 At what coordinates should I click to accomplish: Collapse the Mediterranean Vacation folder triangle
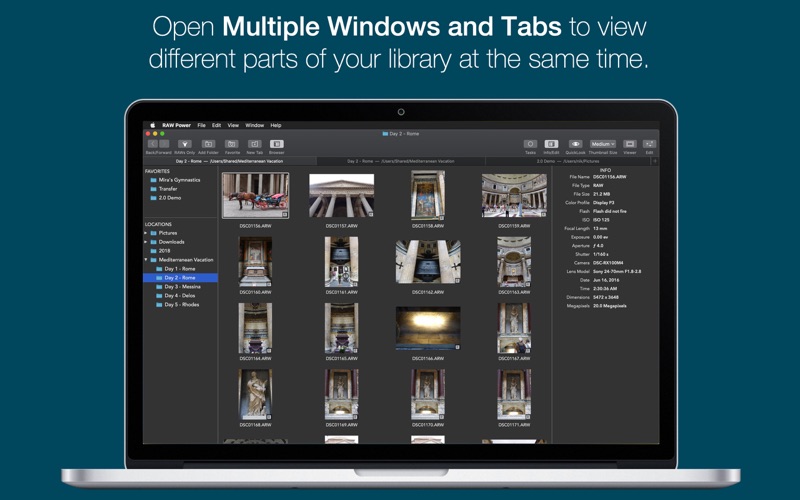click(146, 260)
